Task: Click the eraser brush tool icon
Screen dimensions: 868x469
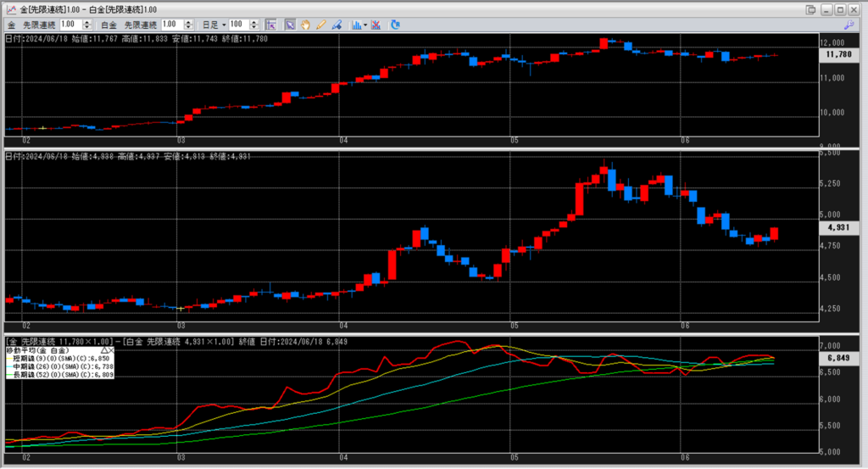Action: [336, 25]
